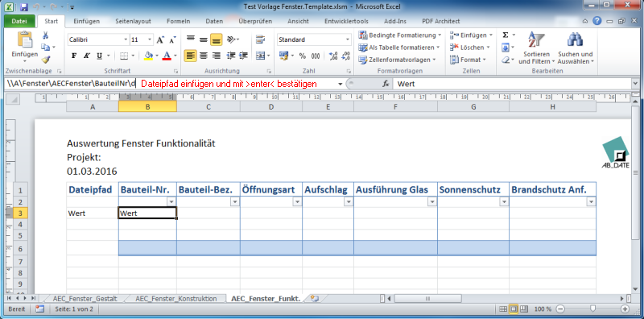Image resolution: width=644 pixels, height=319 pixels.
Task: Open the Standard number format dropdown
Action: point(348,40)
